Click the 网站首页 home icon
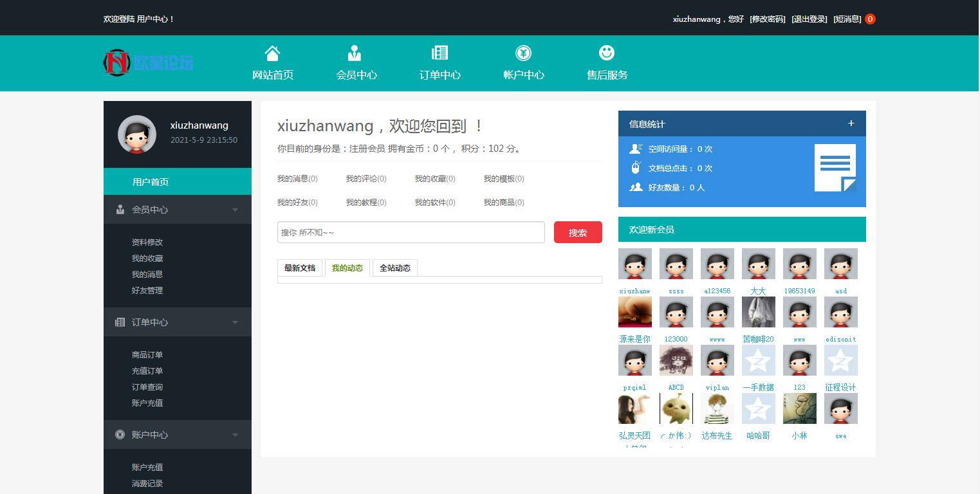980x494 pixels. coord(272,53)
